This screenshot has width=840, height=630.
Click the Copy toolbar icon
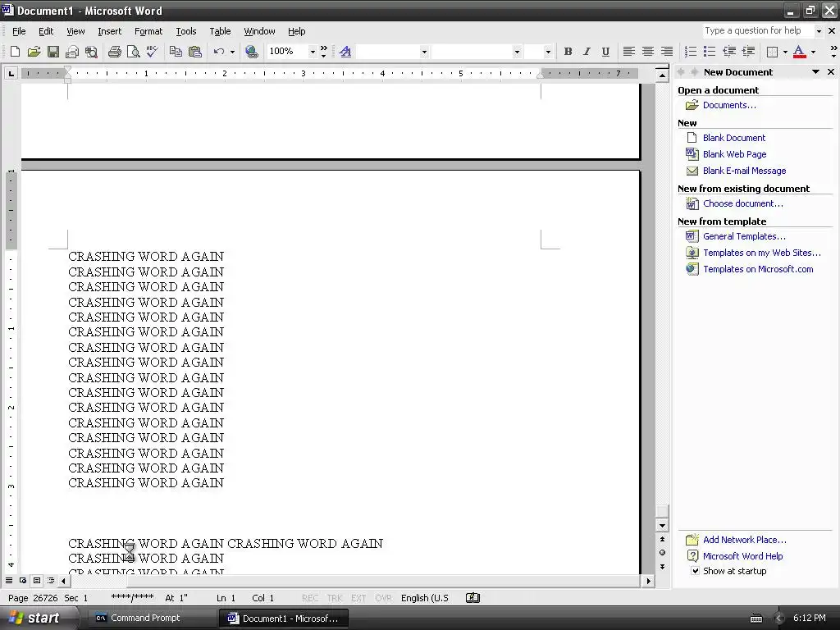[176, 52]
